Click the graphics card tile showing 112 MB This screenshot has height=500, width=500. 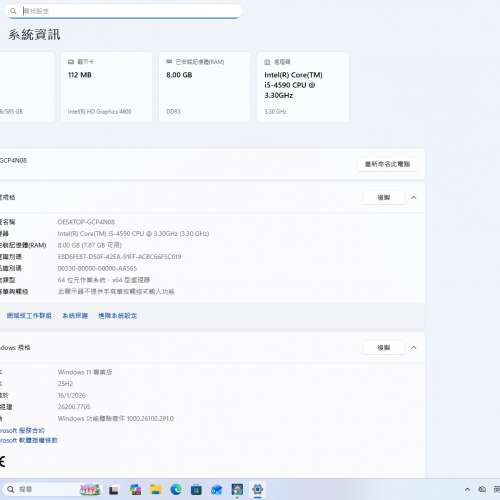point(106,87)
